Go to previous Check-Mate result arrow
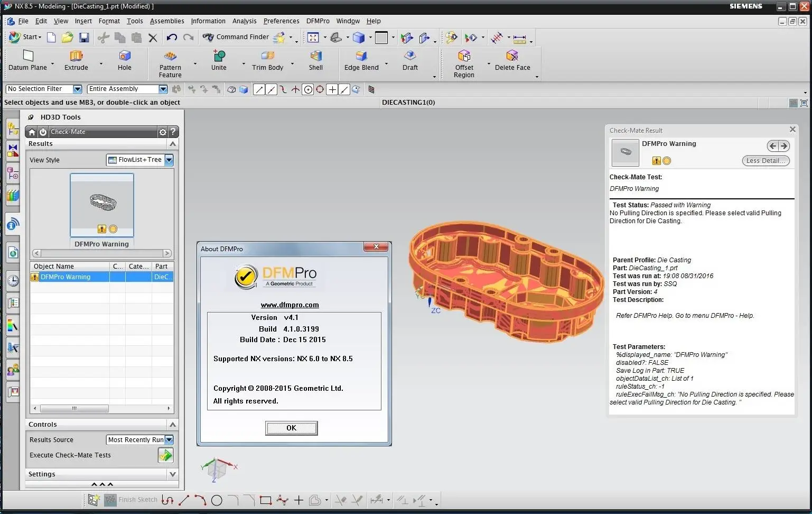Viewport: 812px width, 514px height. click(x=773, y=146)
